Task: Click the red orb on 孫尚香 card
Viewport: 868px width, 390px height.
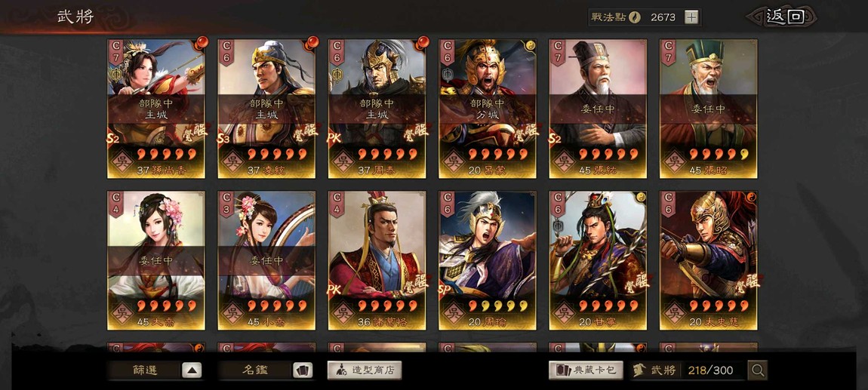Action: click(201, 42)
